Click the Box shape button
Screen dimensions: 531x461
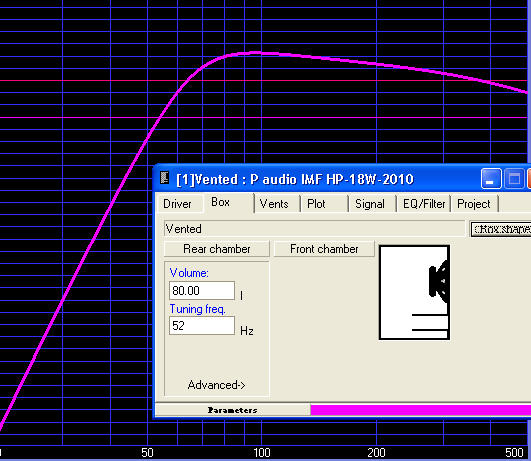tap(501, 229)
